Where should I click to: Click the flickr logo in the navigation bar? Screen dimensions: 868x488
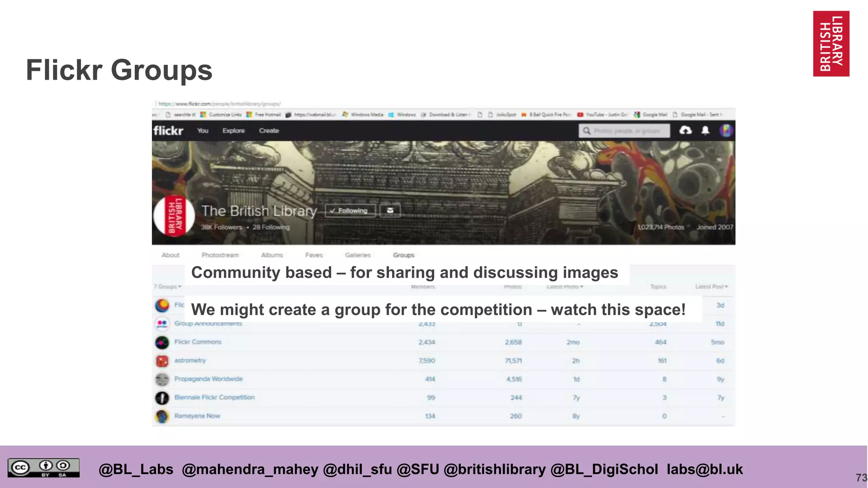coord(168,130)
